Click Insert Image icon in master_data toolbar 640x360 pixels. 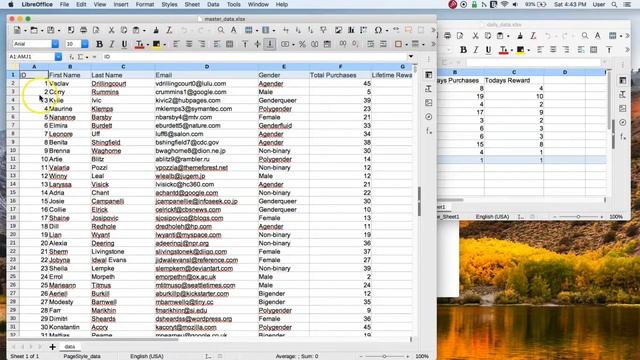point(338,30)
